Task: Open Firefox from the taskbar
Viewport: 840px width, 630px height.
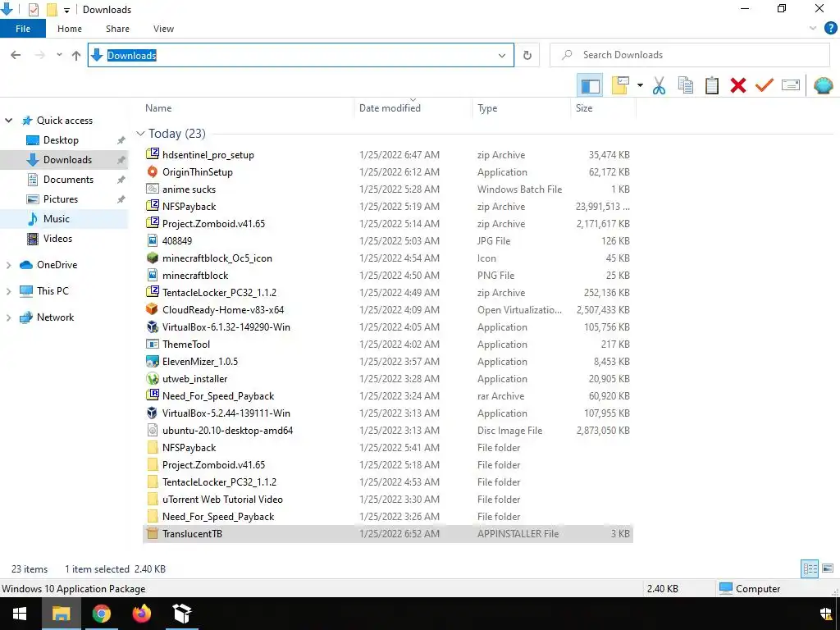Action: pos(141,614)
